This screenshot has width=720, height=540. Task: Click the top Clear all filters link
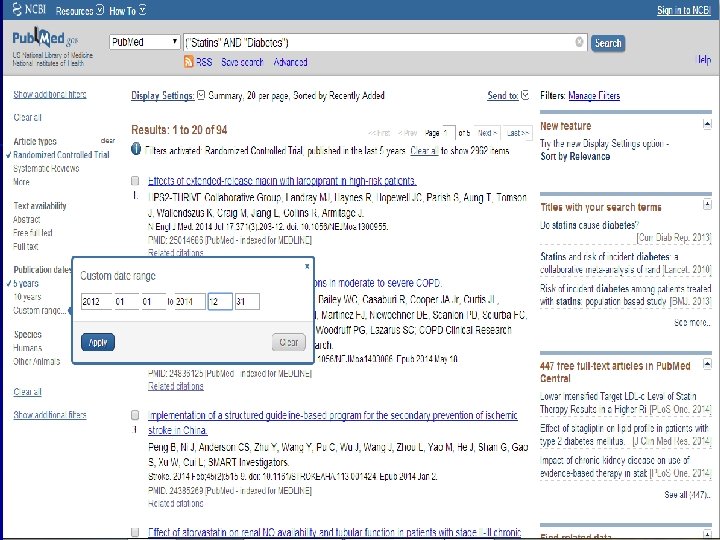click(27, 117)
